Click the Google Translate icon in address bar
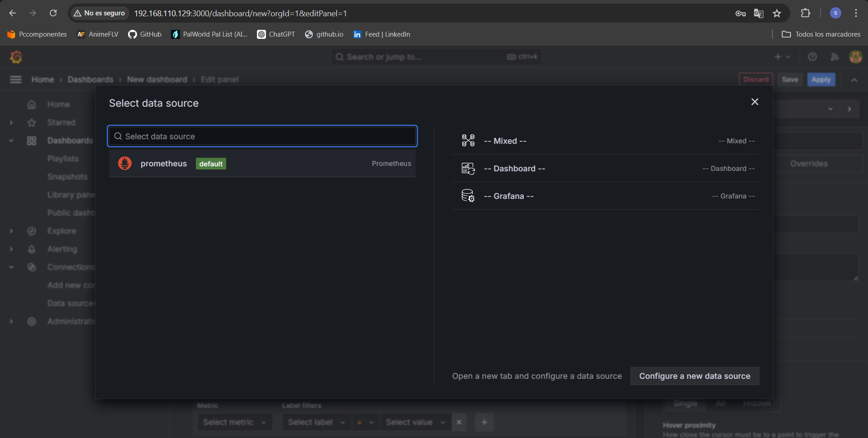Image resolution: width=868 pixels, height=438 pixels. 759,13
